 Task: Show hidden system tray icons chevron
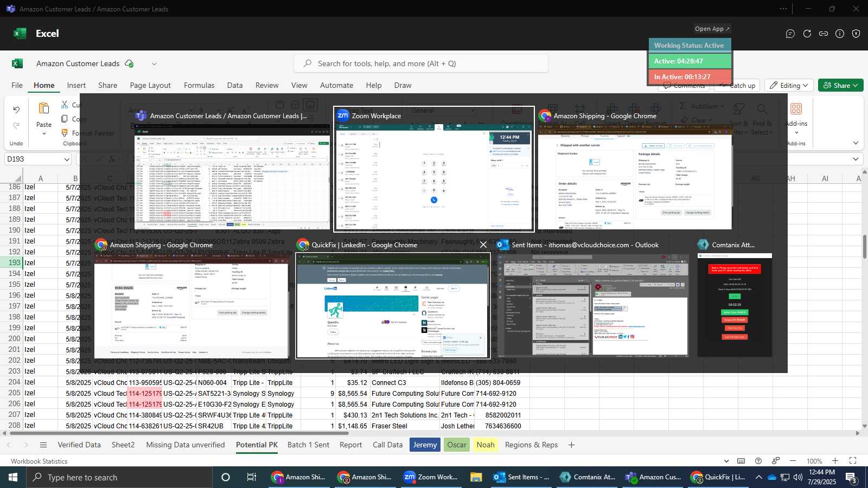pos(758,477)
